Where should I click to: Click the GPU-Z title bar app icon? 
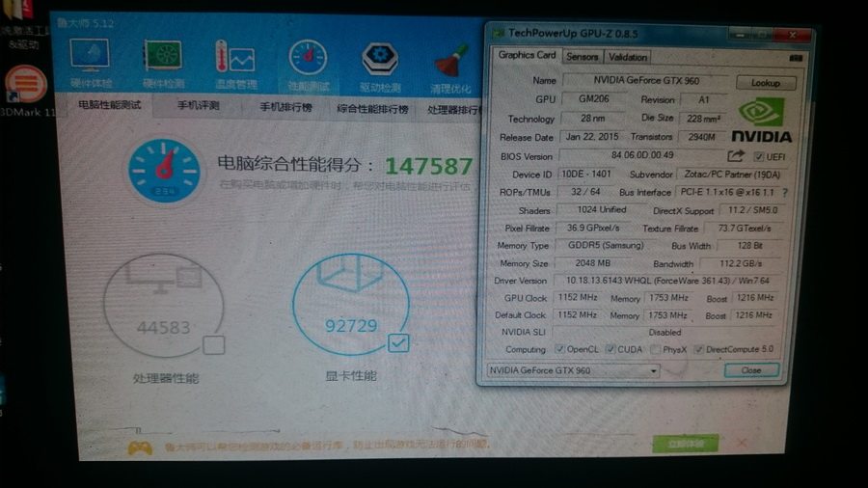(499, 33)
